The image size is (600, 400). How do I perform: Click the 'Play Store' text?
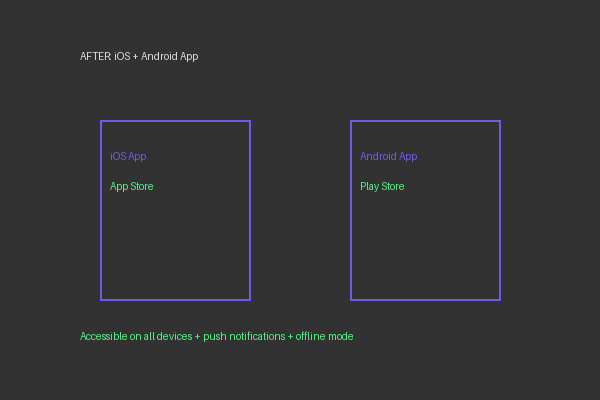pyautogui.click(x=382, y=186)
